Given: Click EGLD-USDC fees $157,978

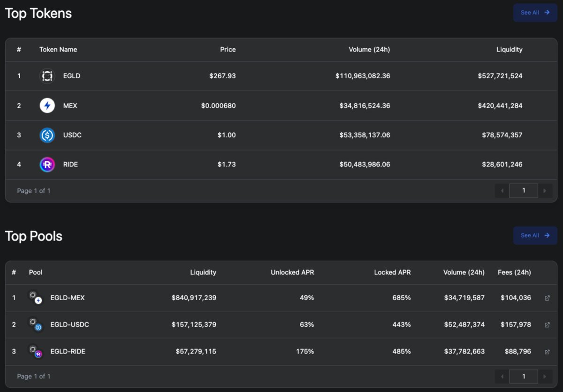Looking at the screenshot, I should [516, 324].
